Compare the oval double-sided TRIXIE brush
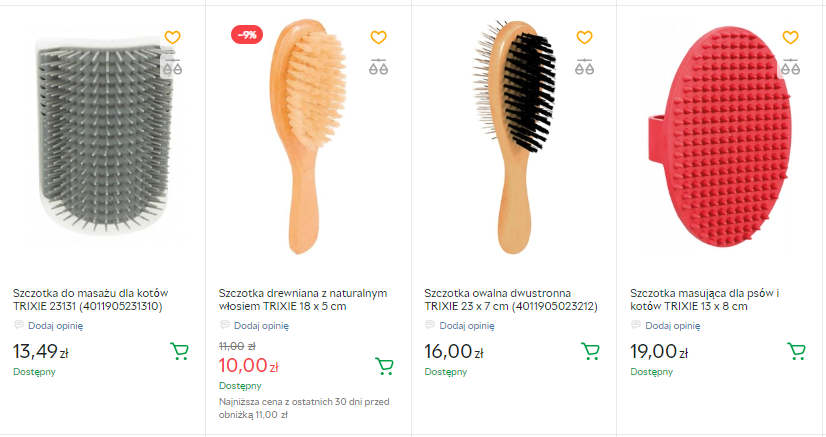Image resolution: width=826 pixels, height=437 pixels. 584,67
